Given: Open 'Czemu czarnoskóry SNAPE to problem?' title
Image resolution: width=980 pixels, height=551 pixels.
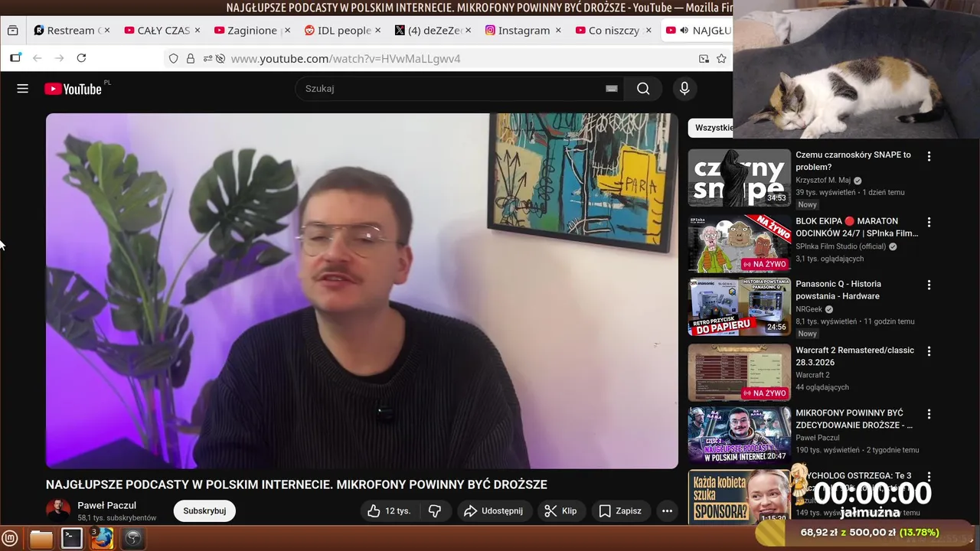Looking at the screenshot, I should click(x=853, y=161).
